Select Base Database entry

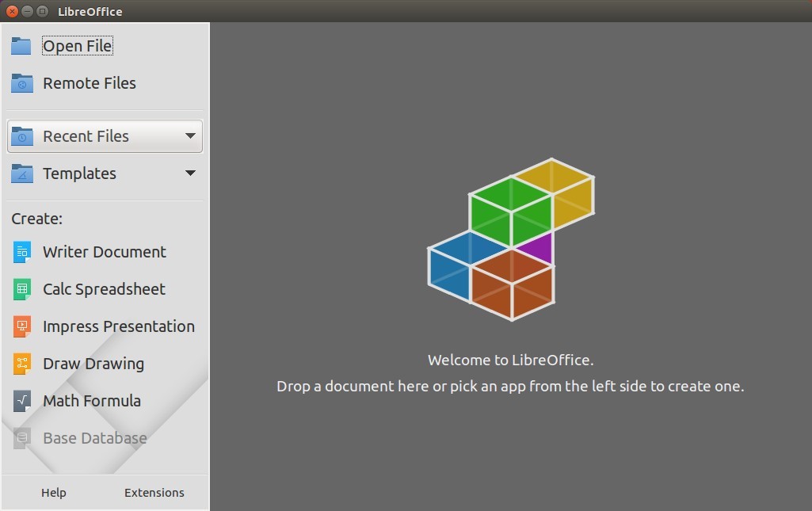click(95, 438)
